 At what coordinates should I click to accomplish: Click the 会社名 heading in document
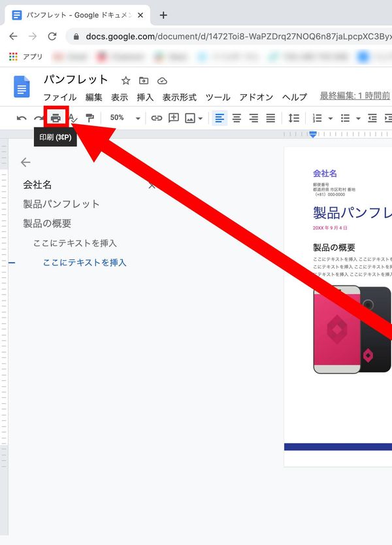[325, 173]
